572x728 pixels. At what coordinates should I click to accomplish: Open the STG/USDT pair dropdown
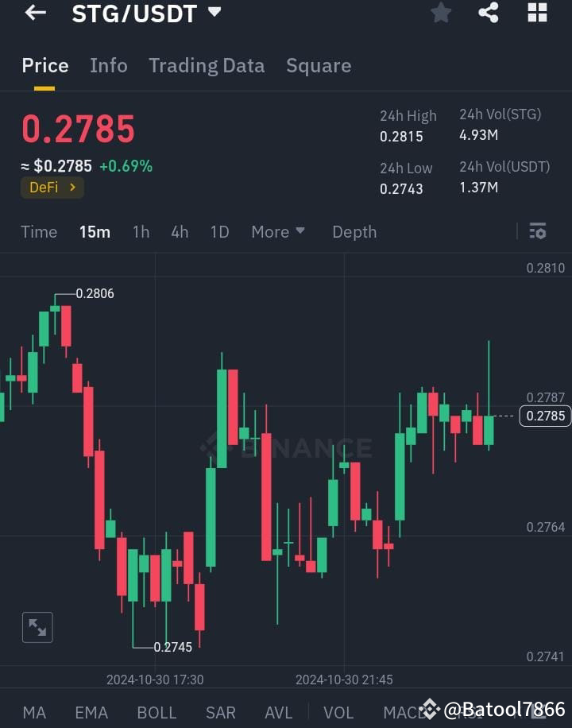click(x=145, y=13)
